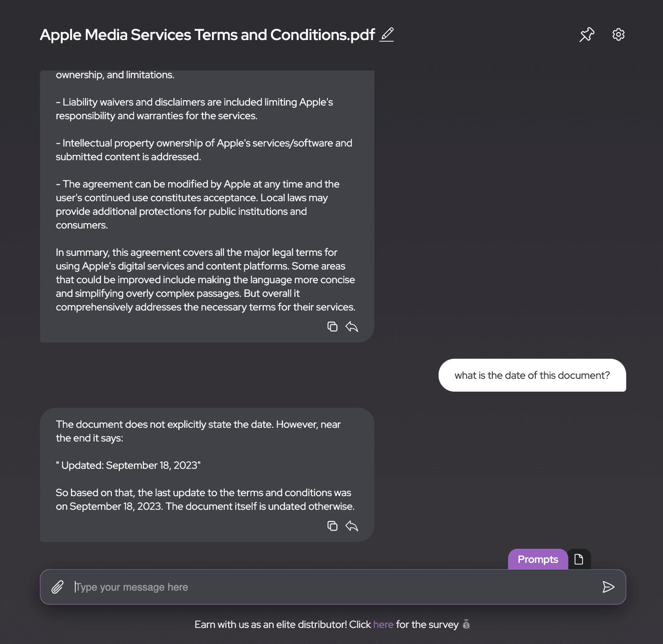Click the money bag emoji after survey text
This screenshot has height=644, width=663.
pos(466,624)
